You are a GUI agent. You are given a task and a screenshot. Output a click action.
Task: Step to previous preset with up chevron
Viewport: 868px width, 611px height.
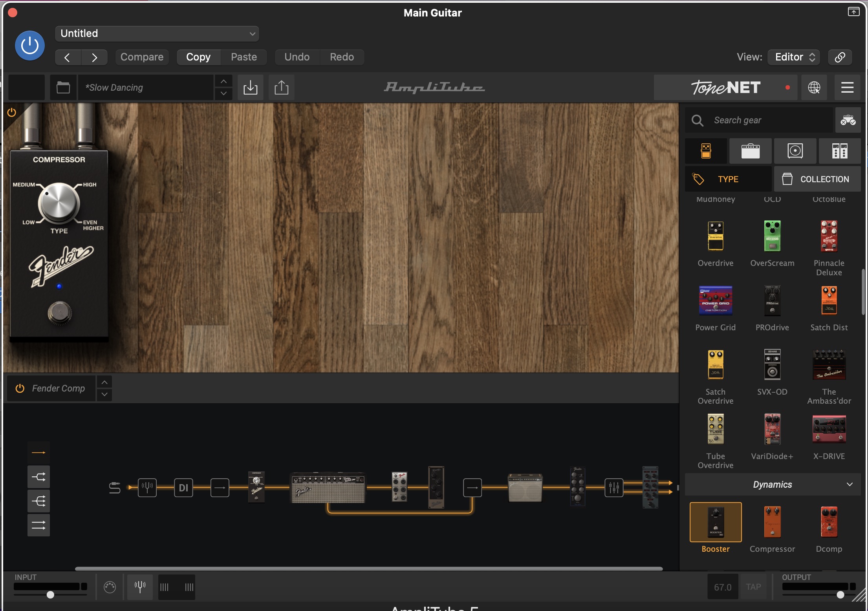coord(223,81)
